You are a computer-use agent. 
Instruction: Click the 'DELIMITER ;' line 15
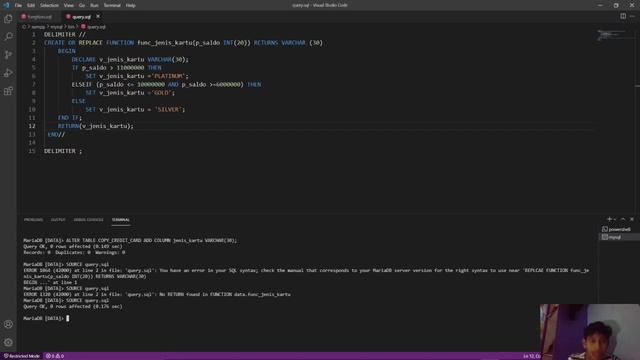(63, 151)
